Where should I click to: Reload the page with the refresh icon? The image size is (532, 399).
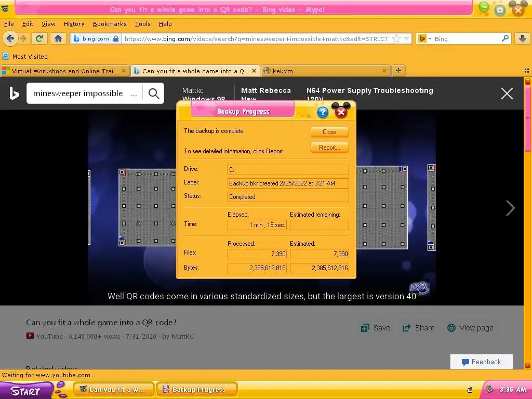pyautogui.click(x=39, y=38)
